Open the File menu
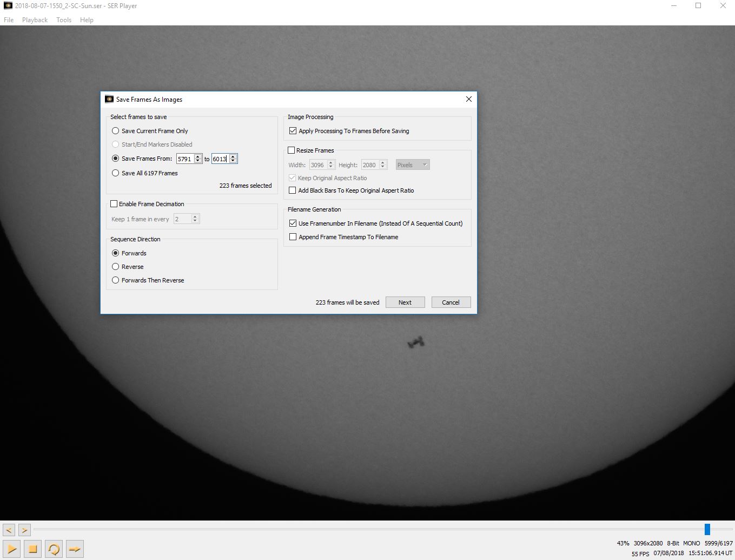735x560 pixels. [9, 19]
